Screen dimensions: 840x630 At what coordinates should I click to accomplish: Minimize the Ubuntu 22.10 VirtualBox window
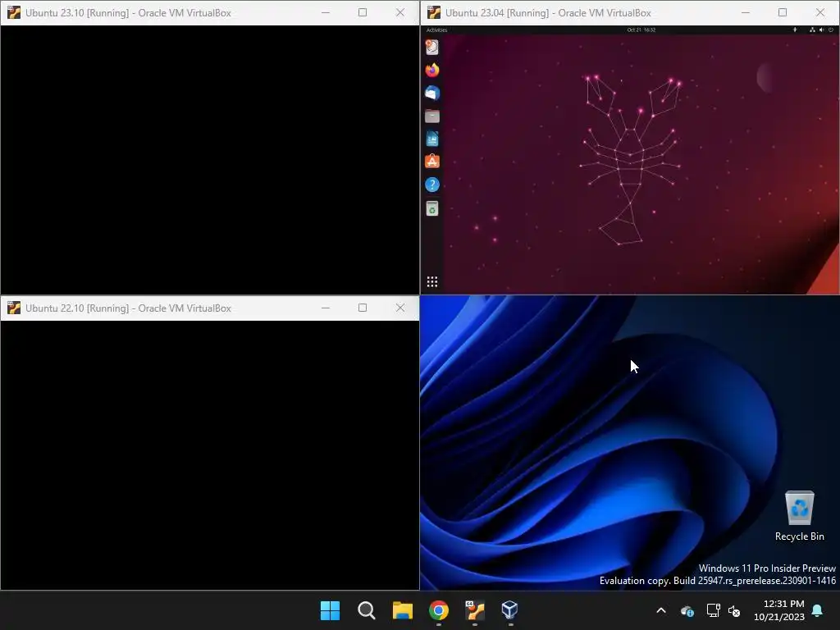coord(325,308)
